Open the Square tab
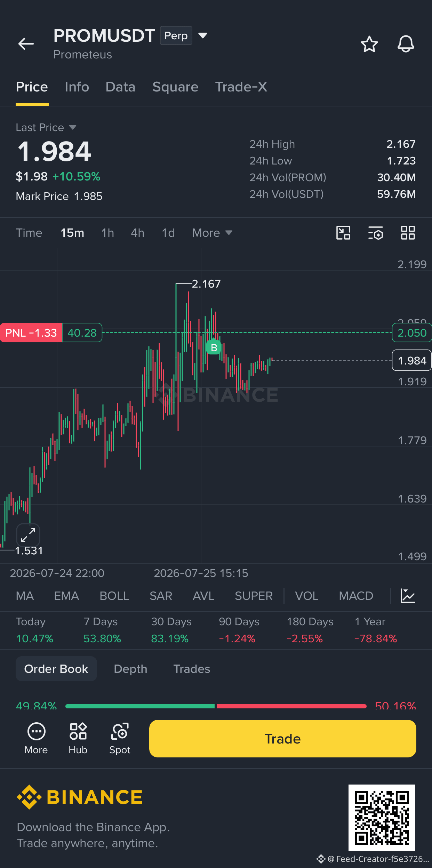This screenshot has height=868, width=432. point(175,87)
